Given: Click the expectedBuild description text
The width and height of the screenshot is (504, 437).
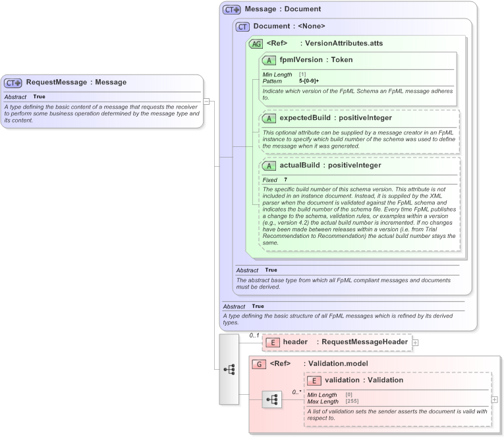Looking at the screenshot, I should tap(358, 139).
